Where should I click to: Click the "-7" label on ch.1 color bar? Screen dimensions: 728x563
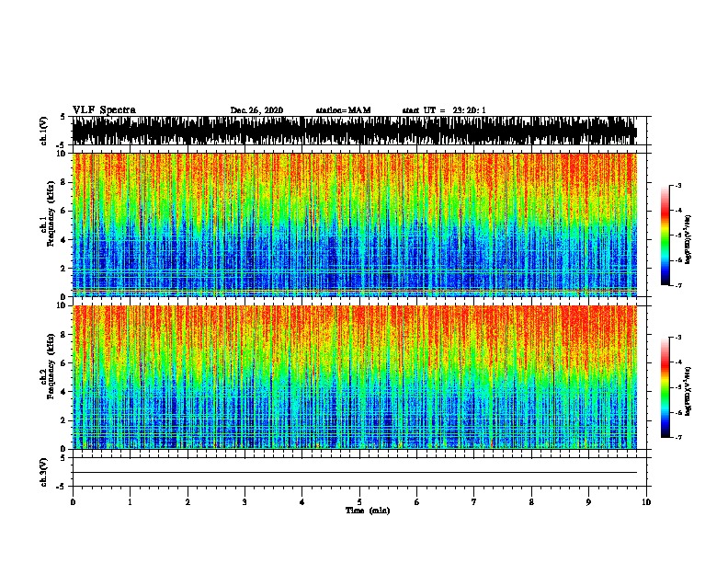677,285
